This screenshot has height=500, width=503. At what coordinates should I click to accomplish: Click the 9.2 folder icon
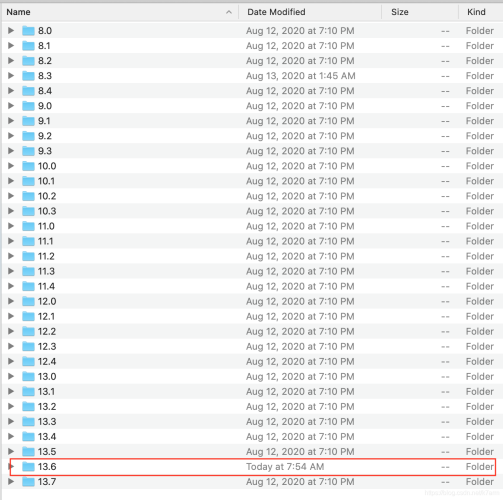[28, 136]
